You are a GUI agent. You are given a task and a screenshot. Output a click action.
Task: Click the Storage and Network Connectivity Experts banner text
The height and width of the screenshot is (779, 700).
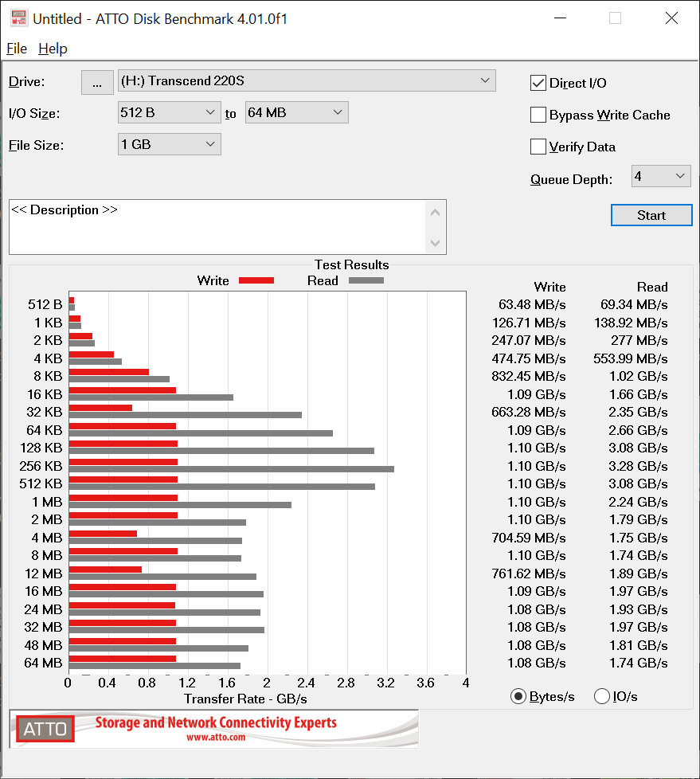tap(216, 722)
